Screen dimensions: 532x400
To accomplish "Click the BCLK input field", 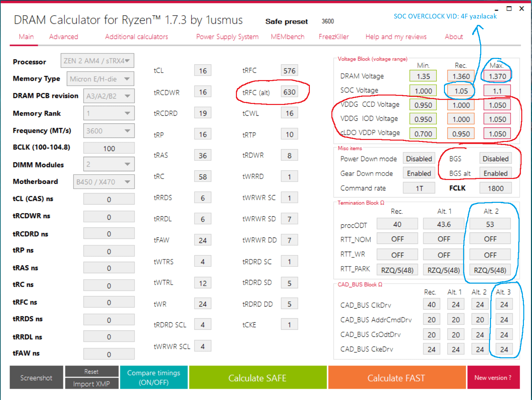I will tap(109, 148).
